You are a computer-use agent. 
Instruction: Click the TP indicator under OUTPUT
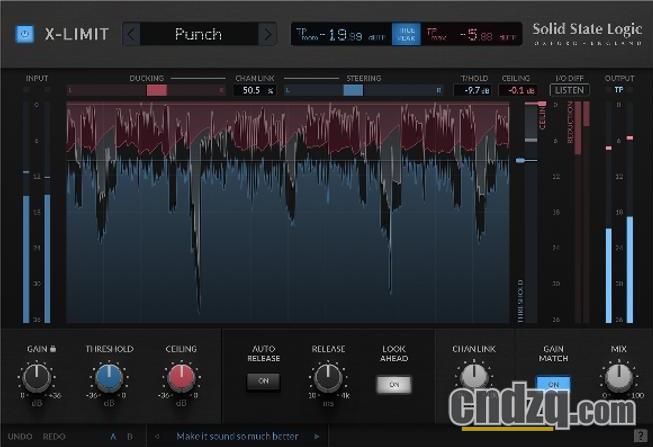619,90
